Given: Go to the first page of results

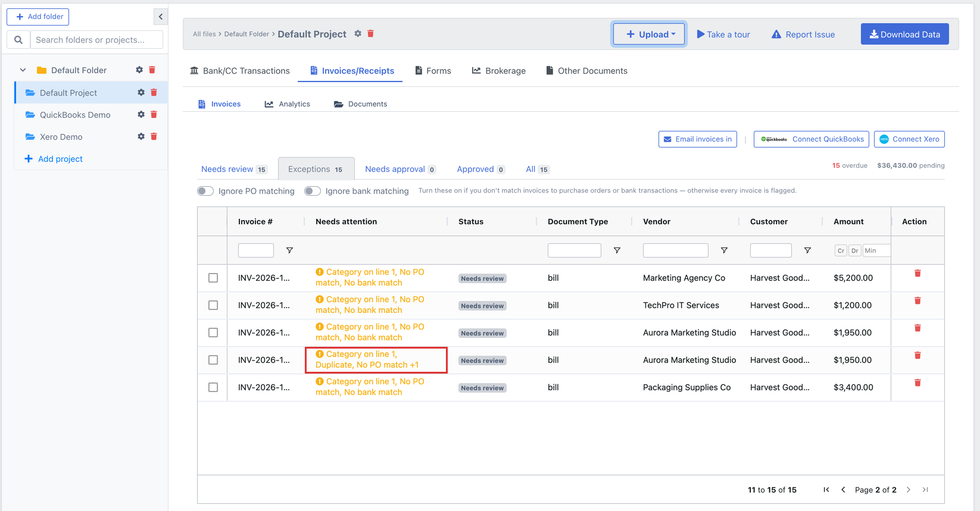Looking at the screenshot, I should pyautogui.click(x=826, y=490).
